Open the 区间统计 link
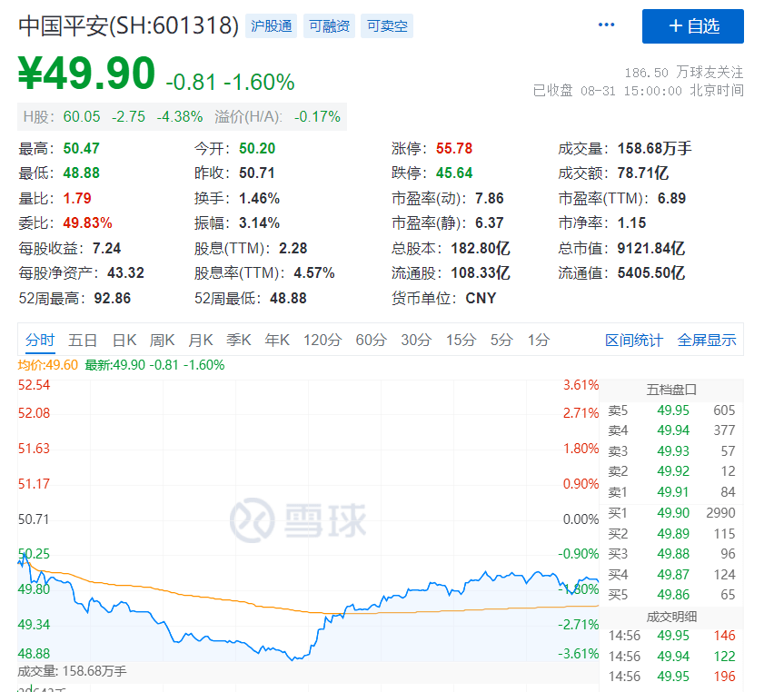Image resolution: width=784 pixels, height=692 pixels. click(634, 341)
